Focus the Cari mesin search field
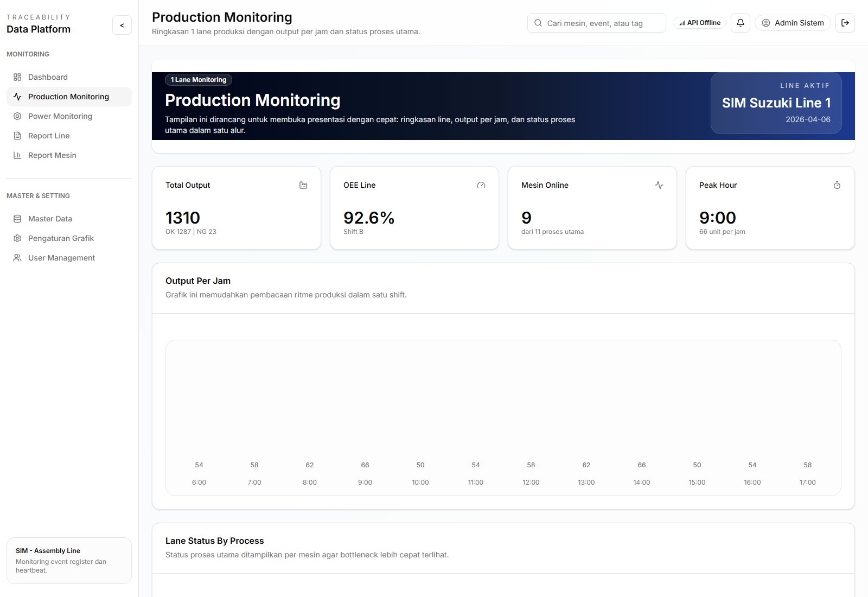Viewport: 868px width, 597px height. click(597, 23)
